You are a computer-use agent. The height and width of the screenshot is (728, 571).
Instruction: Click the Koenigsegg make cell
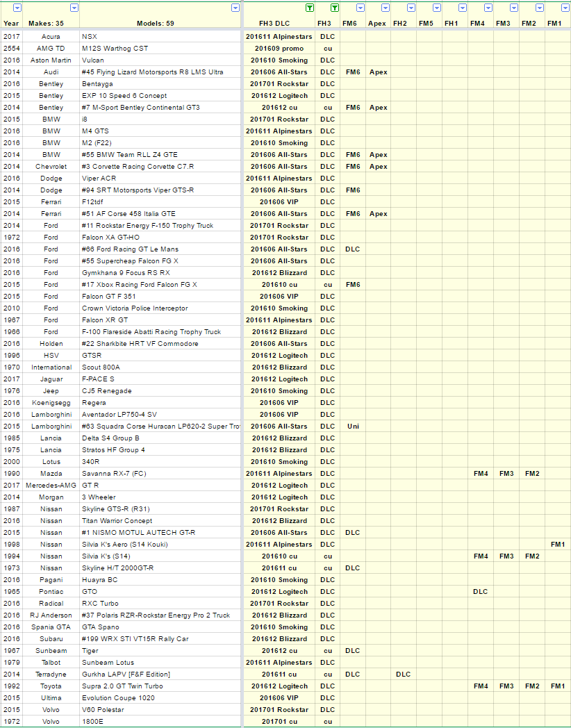pos(51,403)
